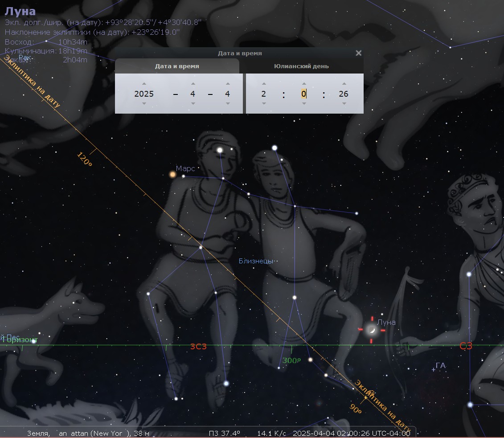The image size is (504, 438).
Task: Click the 300° azimuth label
Action: [x=291, y=360]
